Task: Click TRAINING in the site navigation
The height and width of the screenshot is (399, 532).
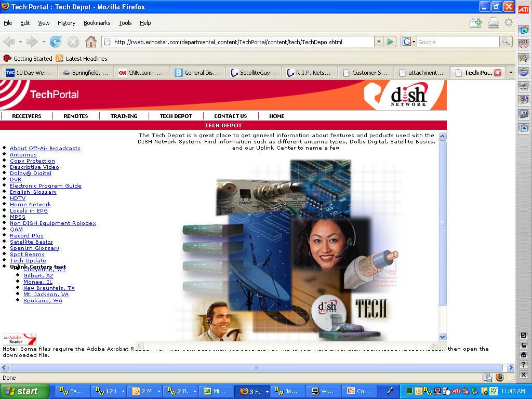Action: click(124, 116)
